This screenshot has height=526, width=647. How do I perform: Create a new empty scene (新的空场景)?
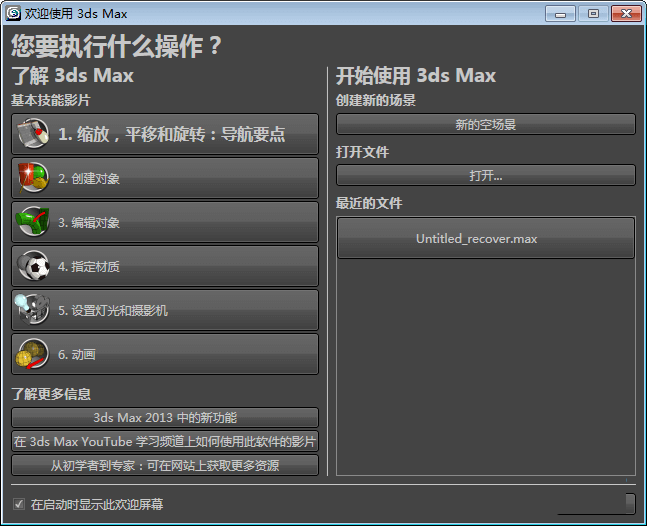pyautogui.click(x=486, y=124)
